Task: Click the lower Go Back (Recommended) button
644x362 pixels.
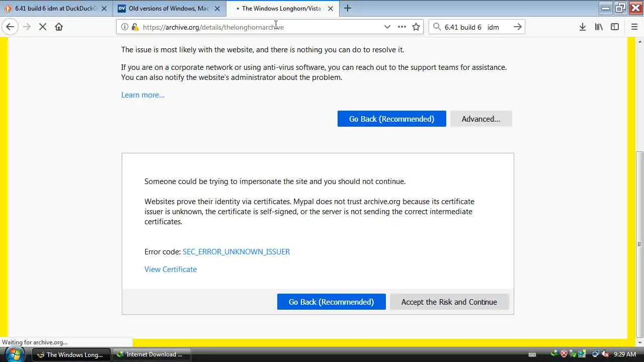Action: click(331, 302)
